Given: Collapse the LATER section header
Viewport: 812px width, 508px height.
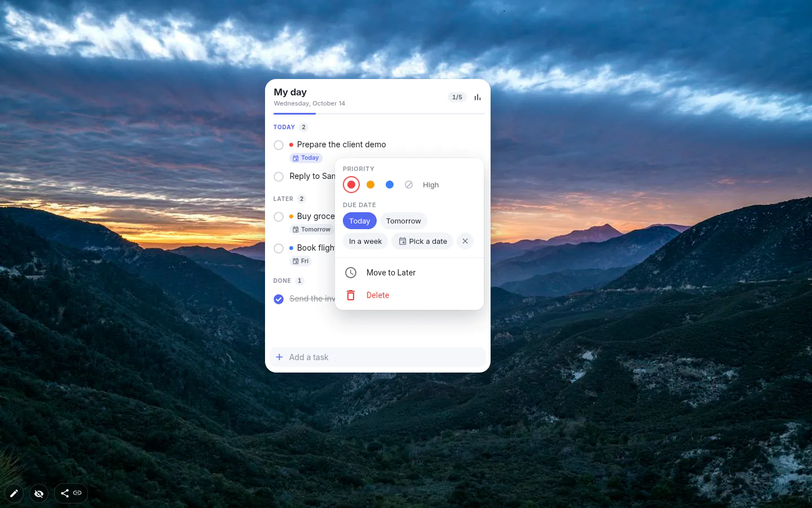Looking at the screenshot, I should point(289,199).
